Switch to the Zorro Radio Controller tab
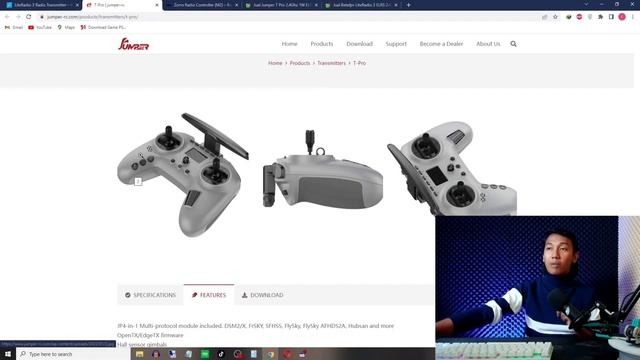This screenshot has height=360, width=640. pyautogui.click(x=202, y=5)
